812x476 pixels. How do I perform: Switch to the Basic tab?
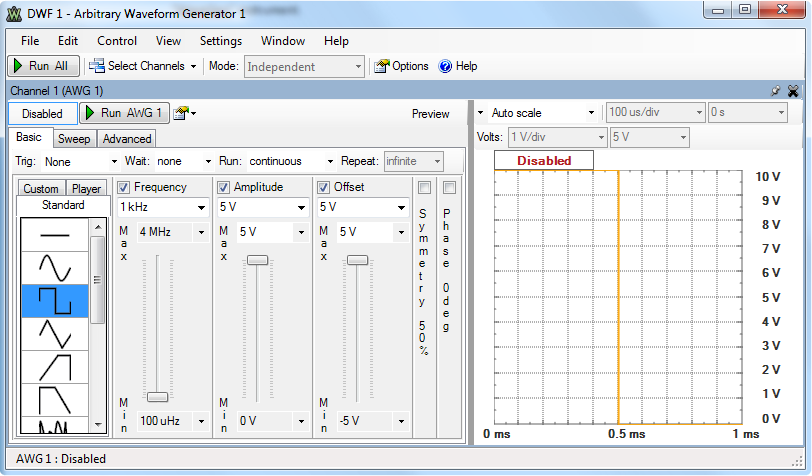[29, 137]
